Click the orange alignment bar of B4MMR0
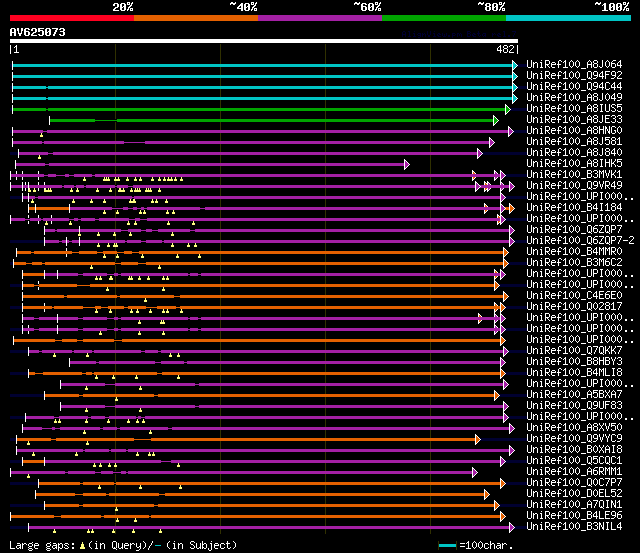Image resolution: width=640 pixels, height=553 pixels. [x=260, y=253]
